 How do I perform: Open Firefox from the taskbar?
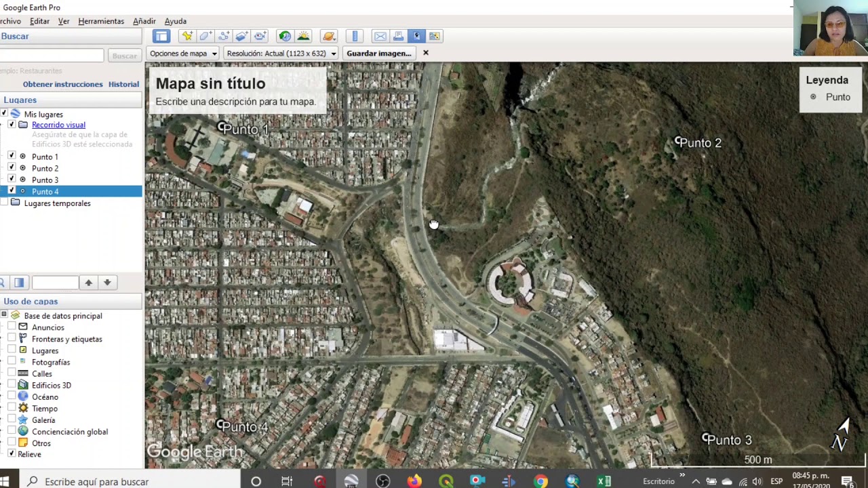[414, 481]
